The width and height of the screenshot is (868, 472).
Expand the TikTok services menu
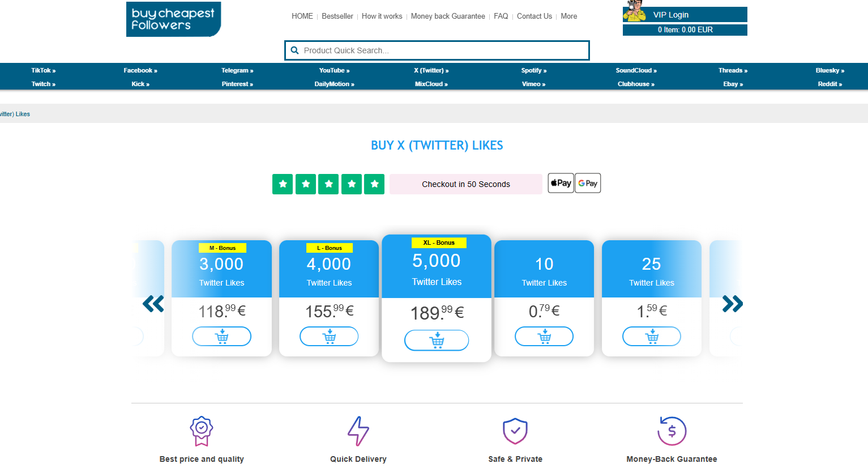tap(43, 70)
